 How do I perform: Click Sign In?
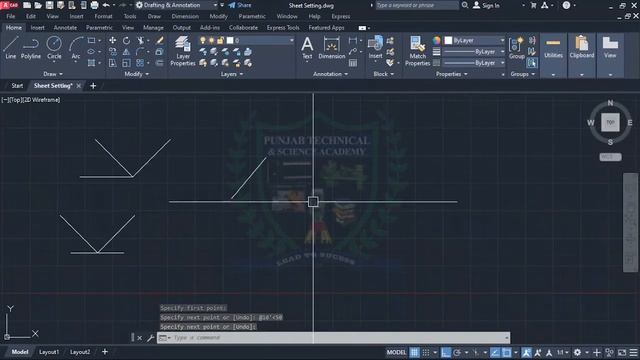(x=487, y=5)
